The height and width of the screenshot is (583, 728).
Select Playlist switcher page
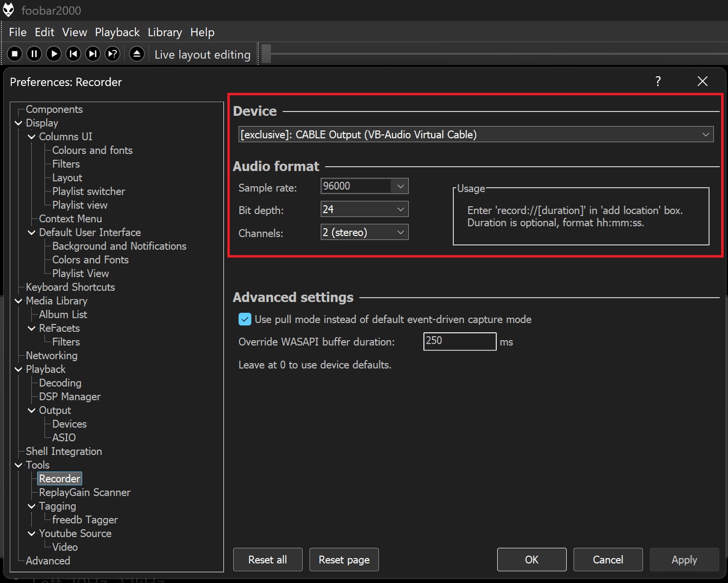pos(88,192)
